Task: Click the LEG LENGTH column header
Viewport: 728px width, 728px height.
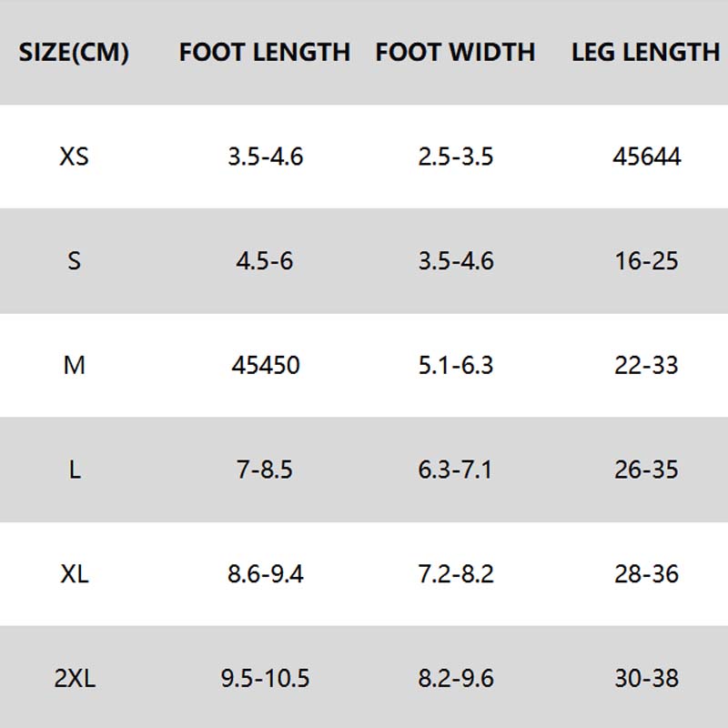Action: pos(646,53)
